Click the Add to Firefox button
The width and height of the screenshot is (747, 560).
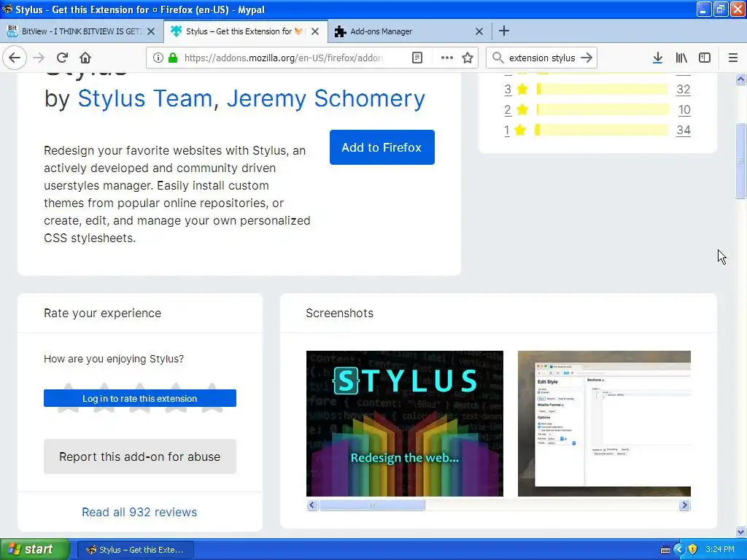382,147
